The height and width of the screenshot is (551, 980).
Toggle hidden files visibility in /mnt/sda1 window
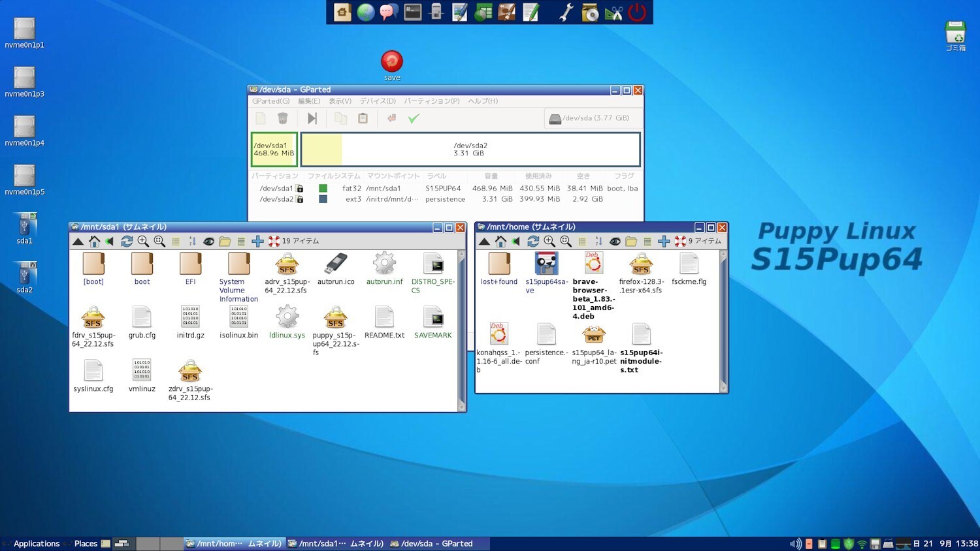[x=209, y=241]
